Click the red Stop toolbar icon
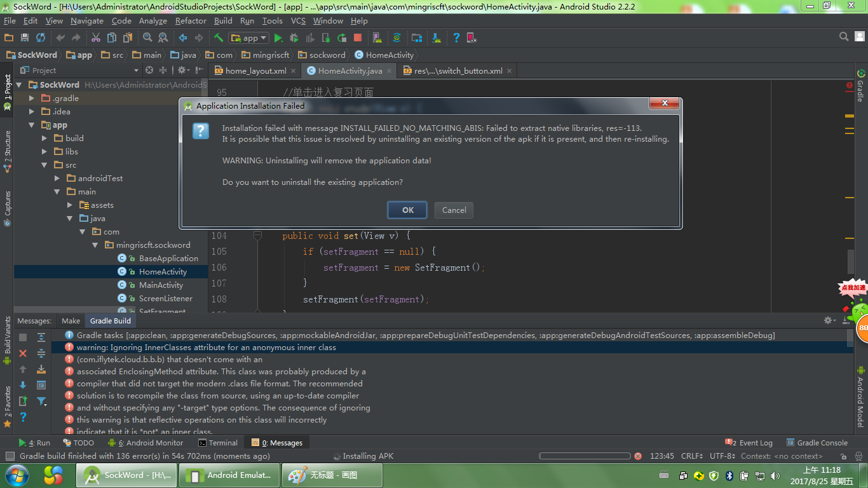Screen dimensions: 868x488 pyautogui.click(x=358, y=38)
